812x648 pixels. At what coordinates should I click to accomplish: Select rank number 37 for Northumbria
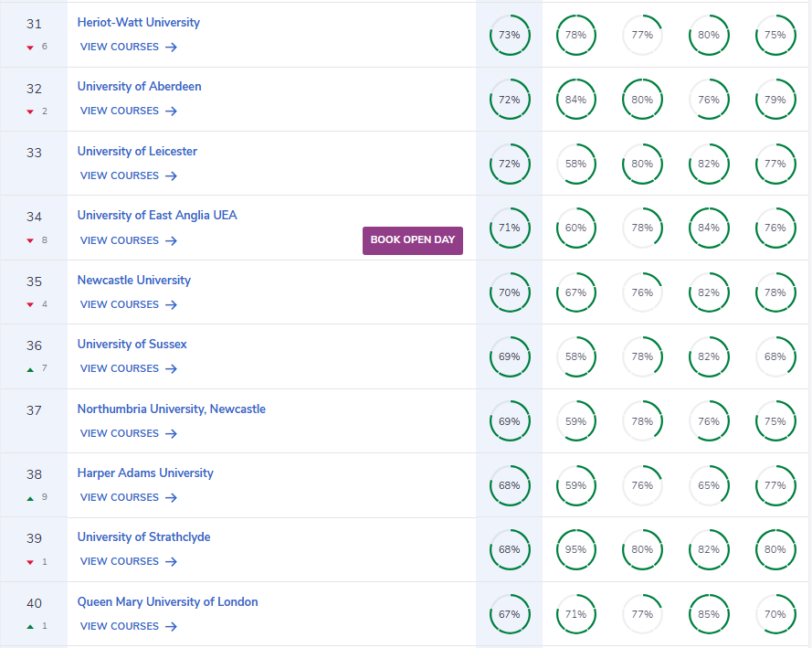point(34,410)
